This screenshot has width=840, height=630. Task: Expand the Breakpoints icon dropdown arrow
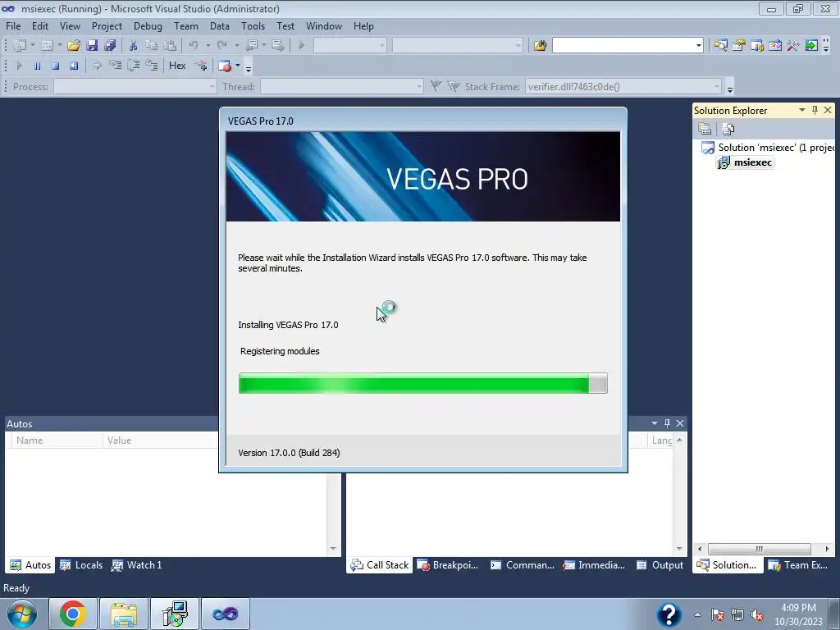(x=238, y=66)
